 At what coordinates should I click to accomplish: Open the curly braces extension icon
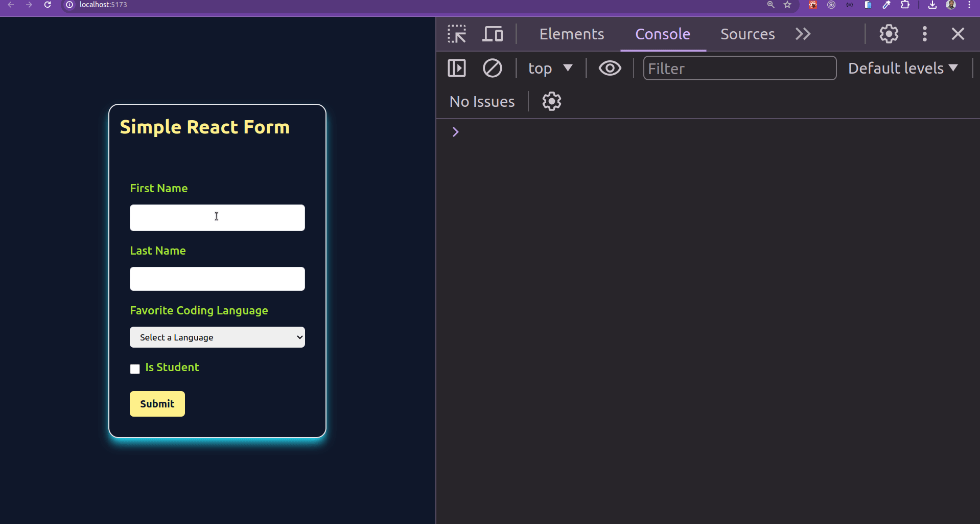(850, 5)
